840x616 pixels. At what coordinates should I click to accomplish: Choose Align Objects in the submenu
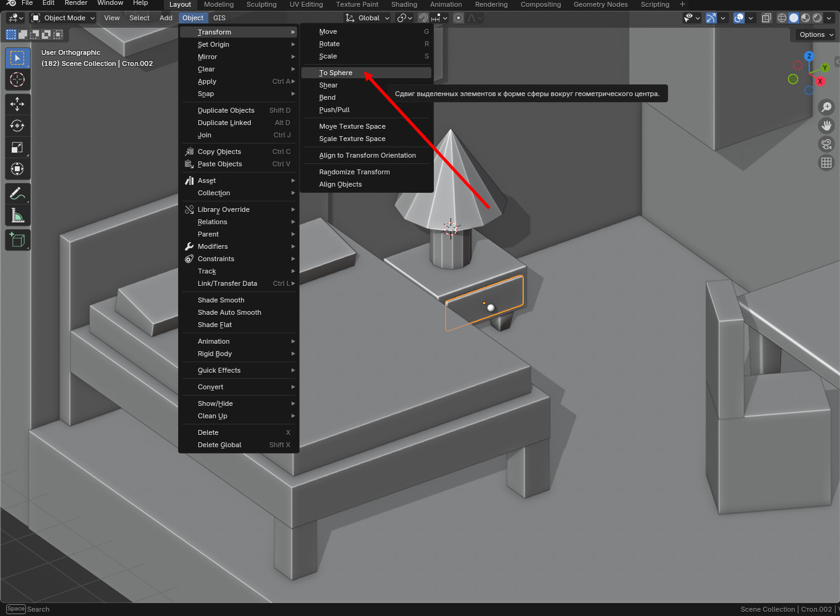point(340,184)
